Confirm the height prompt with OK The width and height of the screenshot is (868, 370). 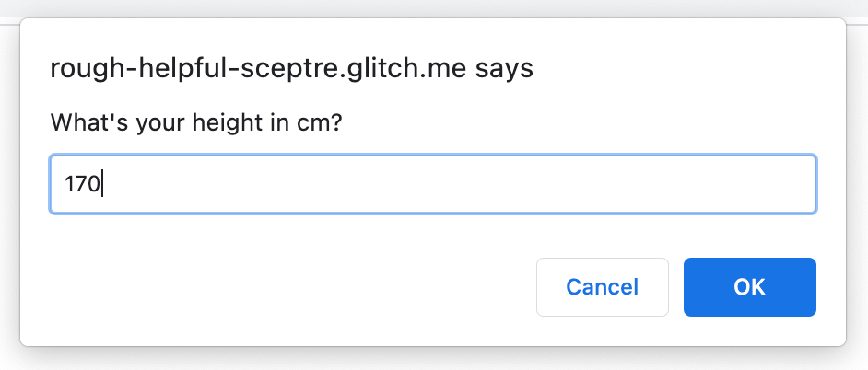coord(749,287)
